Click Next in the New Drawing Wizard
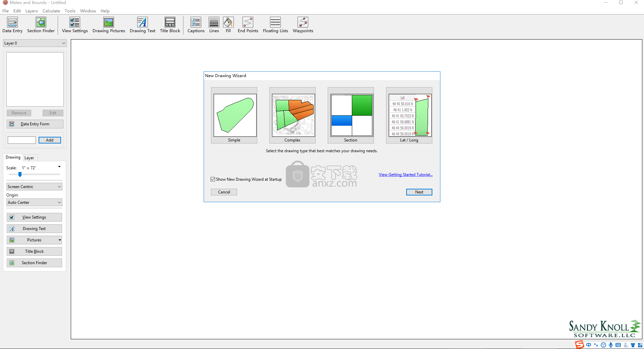 419,192
